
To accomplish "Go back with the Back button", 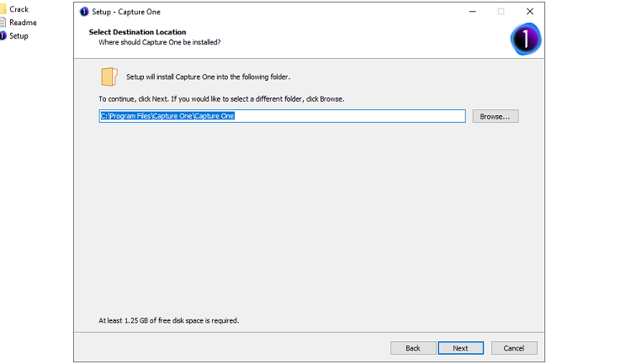I will (413, 348).
